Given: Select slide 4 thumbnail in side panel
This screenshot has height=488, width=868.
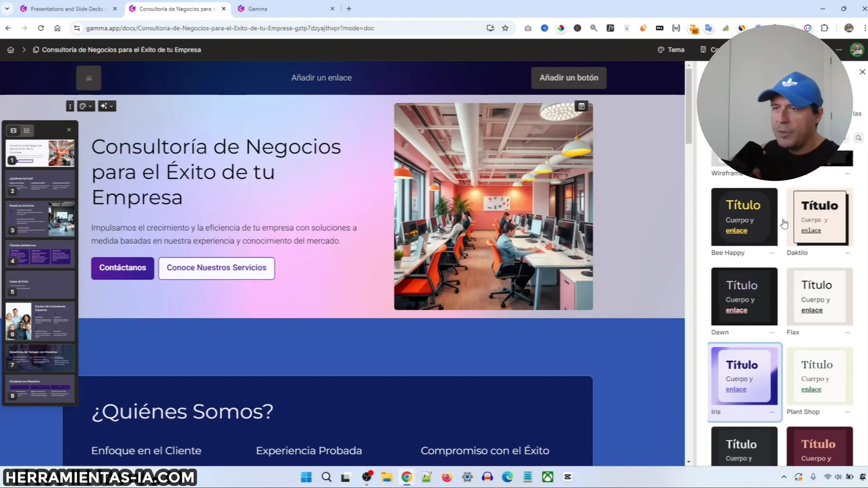Looking at the screenshot, I should coord(40,255).
